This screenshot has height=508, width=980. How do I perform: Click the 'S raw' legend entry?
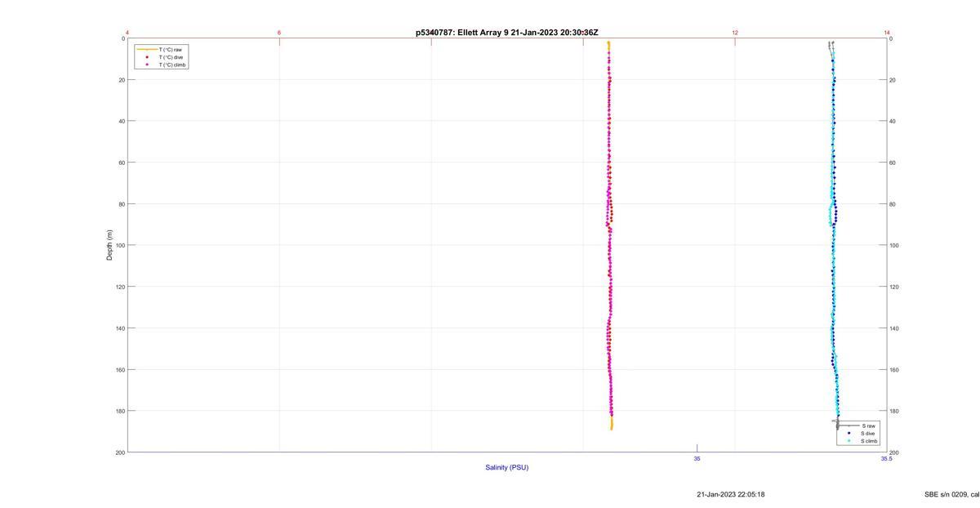pos(868,426)
